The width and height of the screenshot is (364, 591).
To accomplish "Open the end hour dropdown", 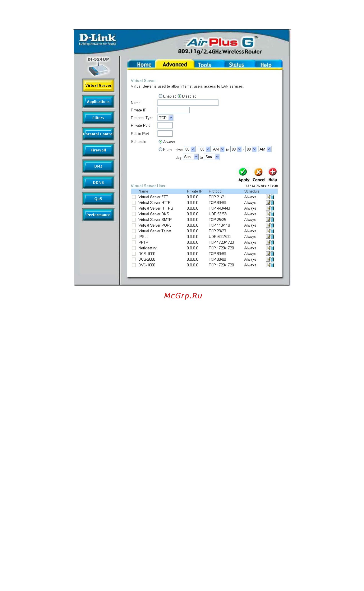I will (236, 149).
